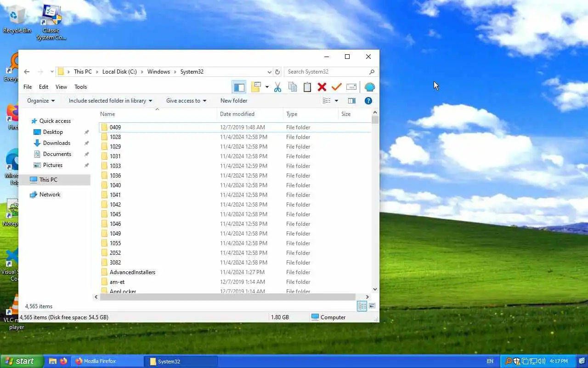The height and width of the screenshot is (368, 588).
Task: Expand the view options dropdown arrow
Action: click(336, 101)
